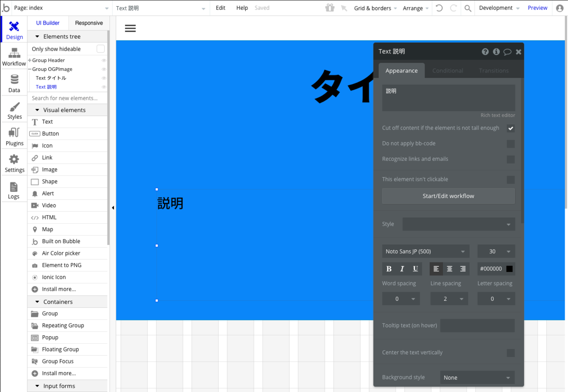Open the Edit menu

221,8
